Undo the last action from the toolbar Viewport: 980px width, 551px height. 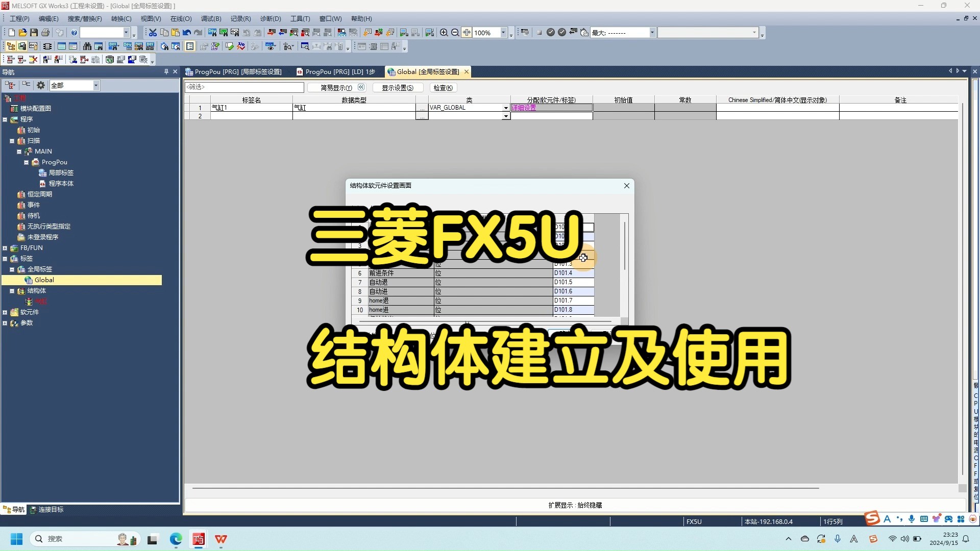(186, 32)
